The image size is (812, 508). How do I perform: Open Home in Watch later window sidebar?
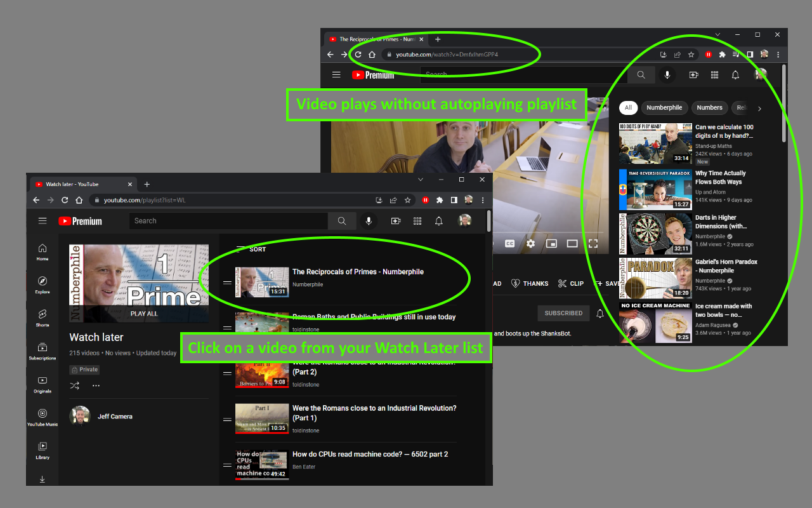[x=43, y=252]
